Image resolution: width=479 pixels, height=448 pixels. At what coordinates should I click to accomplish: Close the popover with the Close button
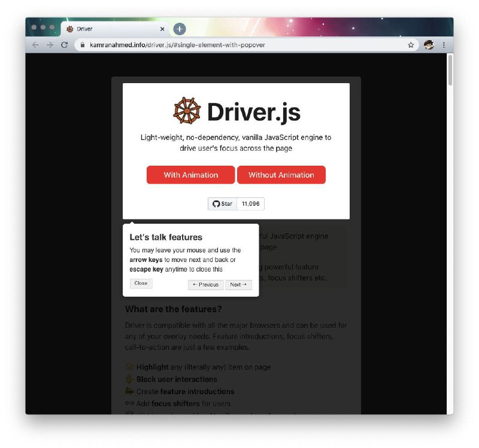coord(141,283)
